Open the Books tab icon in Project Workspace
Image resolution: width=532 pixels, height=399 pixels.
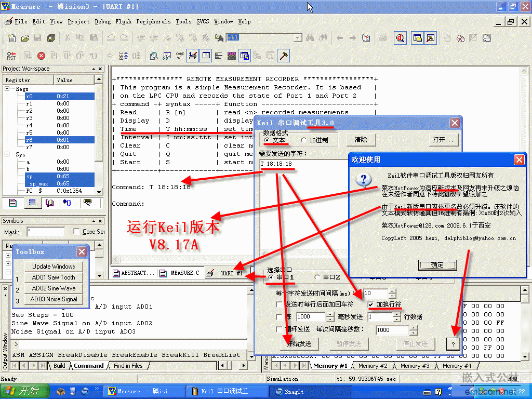[x=50, y=203]
